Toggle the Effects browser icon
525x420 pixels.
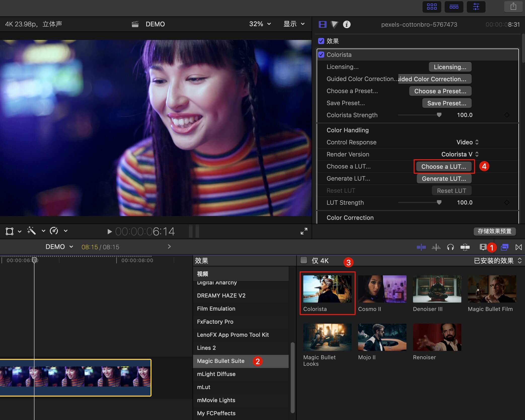click(504, 247)
